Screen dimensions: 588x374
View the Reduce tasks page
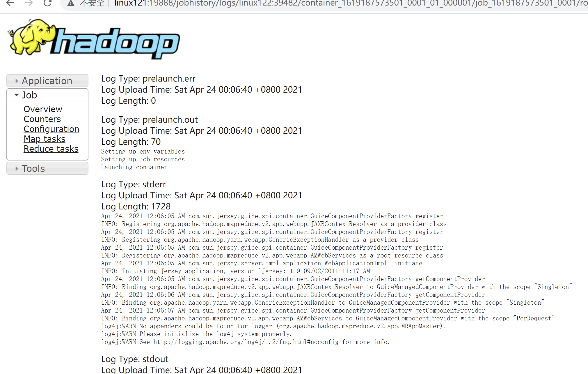coord(51,149)
